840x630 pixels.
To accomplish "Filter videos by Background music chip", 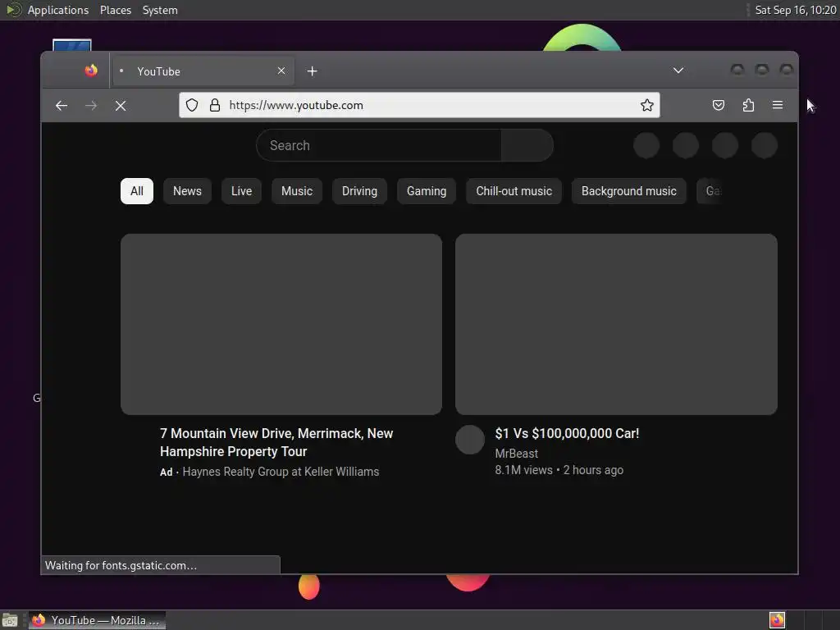I will 629,191.
